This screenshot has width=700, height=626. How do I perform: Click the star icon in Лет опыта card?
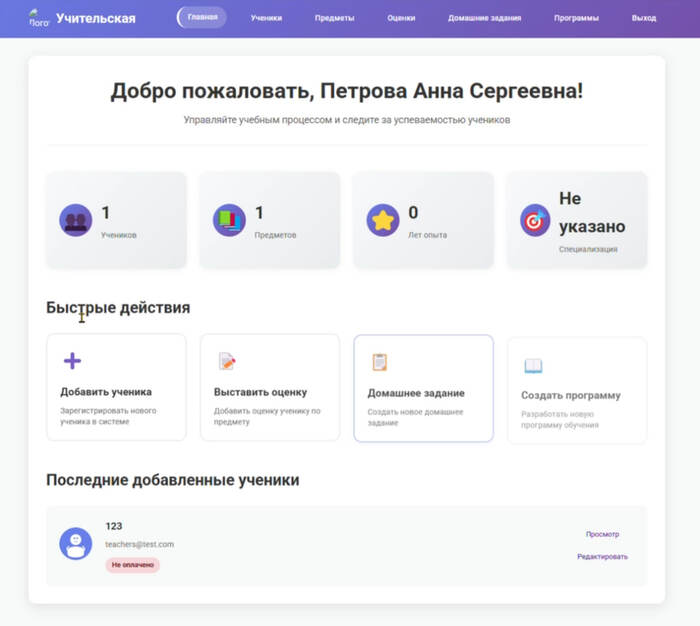point(383,220)
